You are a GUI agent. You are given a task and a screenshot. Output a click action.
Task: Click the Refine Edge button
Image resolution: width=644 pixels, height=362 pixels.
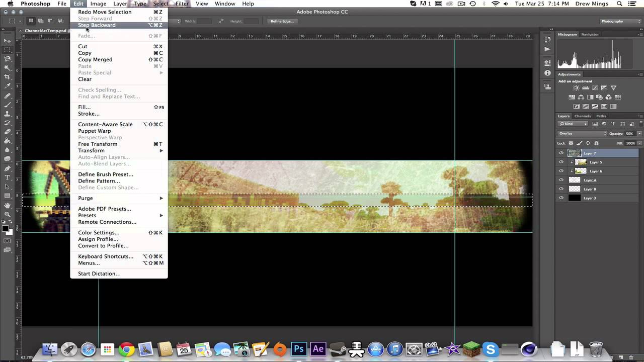pyautogui.click(x=282, y=21)
